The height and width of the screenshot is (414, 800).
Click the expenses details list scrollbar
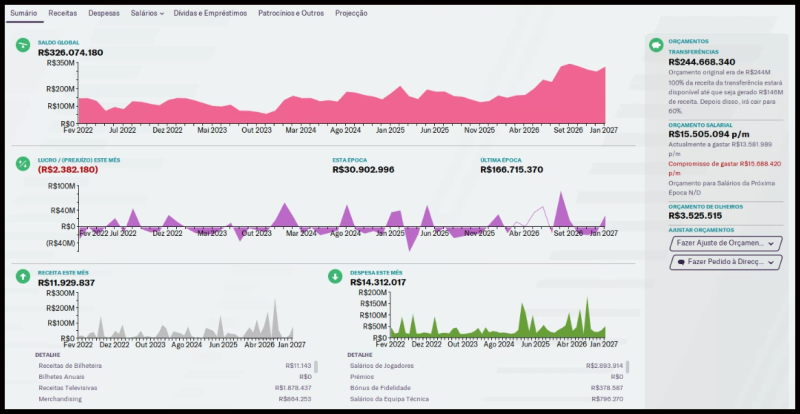coord(629,366)
